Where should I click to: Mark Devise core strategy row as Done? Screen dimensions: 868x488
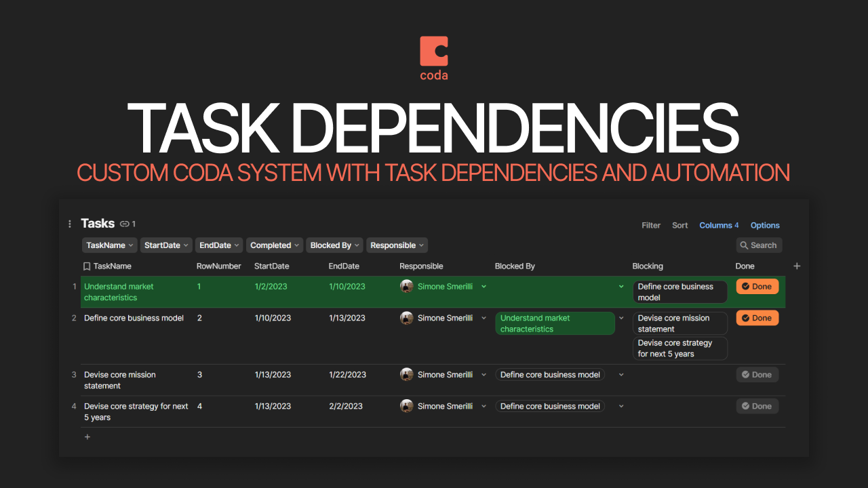[757, 406]
